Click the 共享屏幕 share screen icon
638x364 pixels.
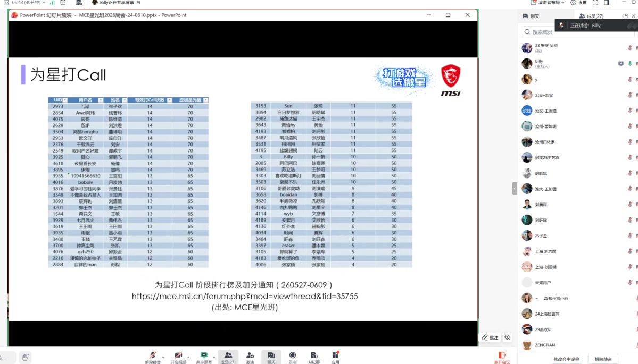pyautogui.click(x=204, y=357)
